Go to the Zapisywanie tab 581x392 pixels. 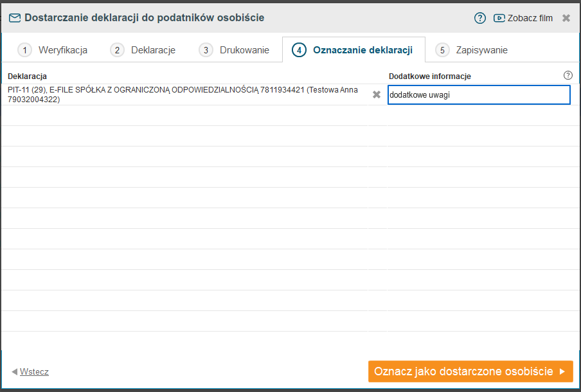tap(481, 50)
